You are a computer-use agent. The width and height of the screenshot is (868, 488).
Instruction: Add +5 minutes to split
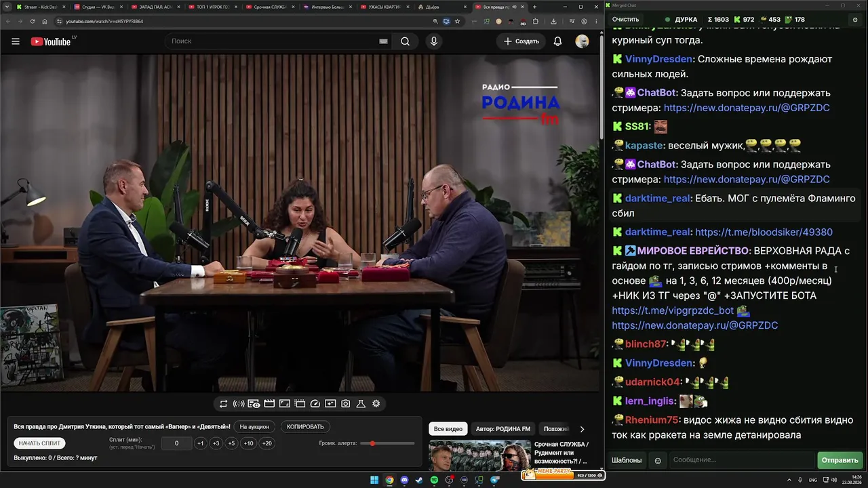tap(231, 443)
